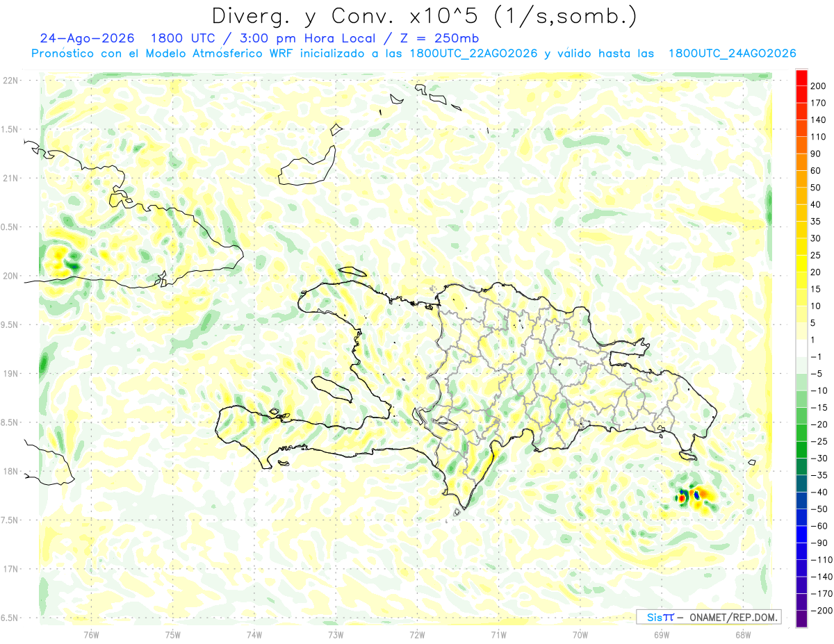The width and height of the screenshot is (834, 644).
Task: Click the "-110" value on the color scale
Action: 822,560
